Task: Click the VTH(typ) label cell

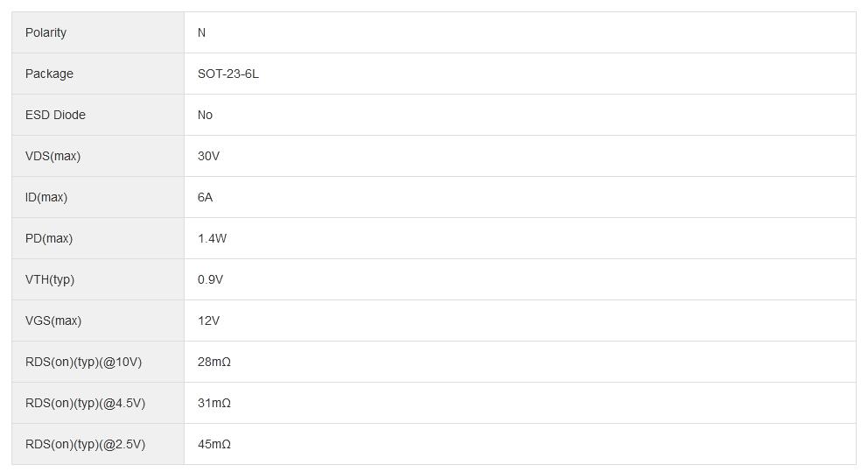Action: coord(50,279)
